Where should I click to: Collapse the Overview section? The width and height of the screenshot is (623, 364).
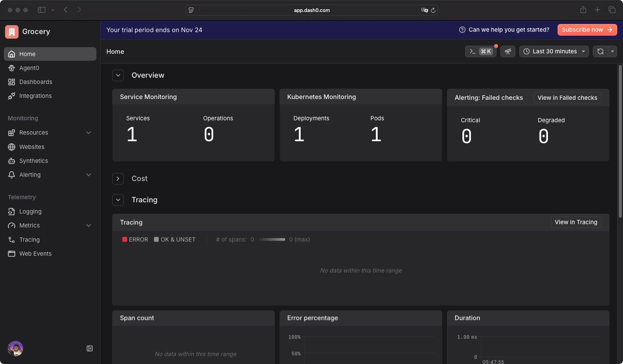118,75
